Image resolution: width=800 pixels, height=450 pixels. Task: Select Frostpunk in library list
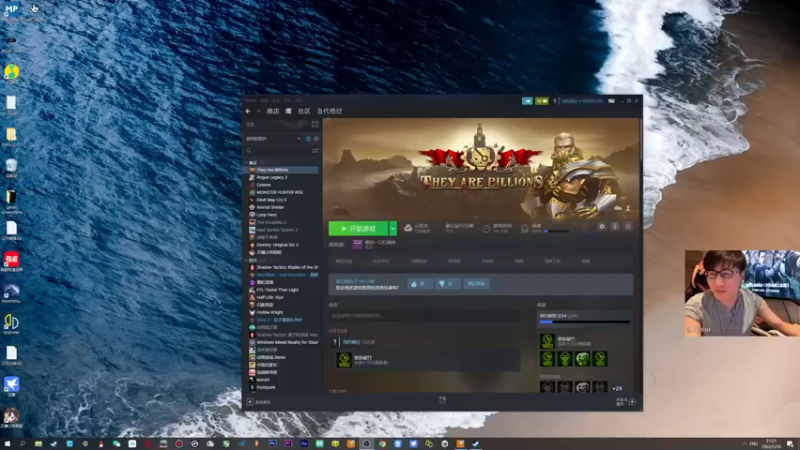pos(282,387)
